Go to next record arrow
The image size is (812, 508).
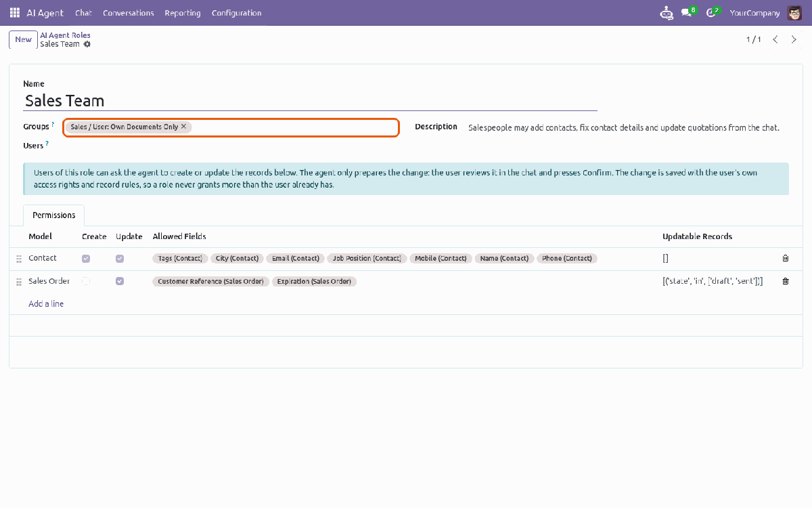(x=794, y=39)
